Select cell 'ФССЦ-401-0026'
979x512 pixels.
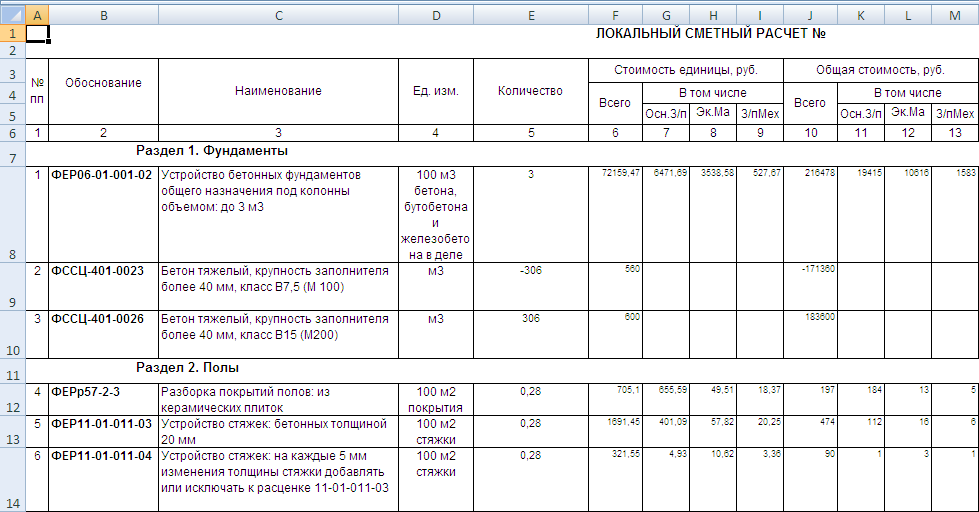tap(104, 335)
